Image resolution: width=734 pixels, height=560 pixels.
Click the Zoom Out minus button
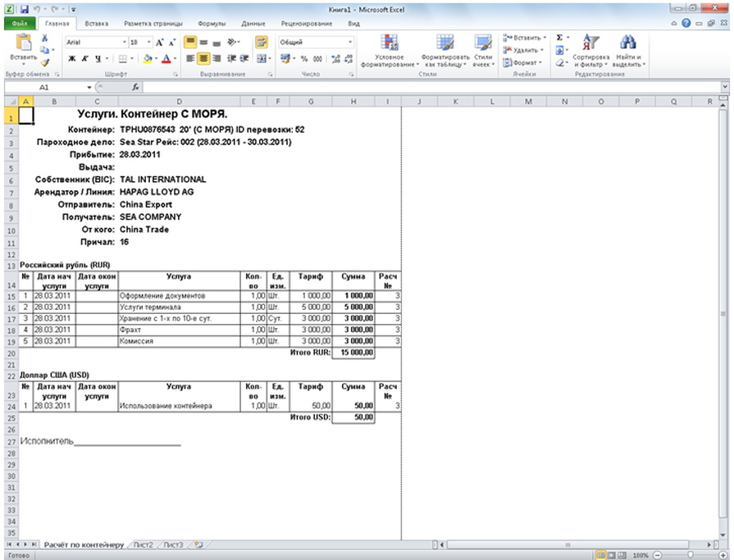coord(657,555)
